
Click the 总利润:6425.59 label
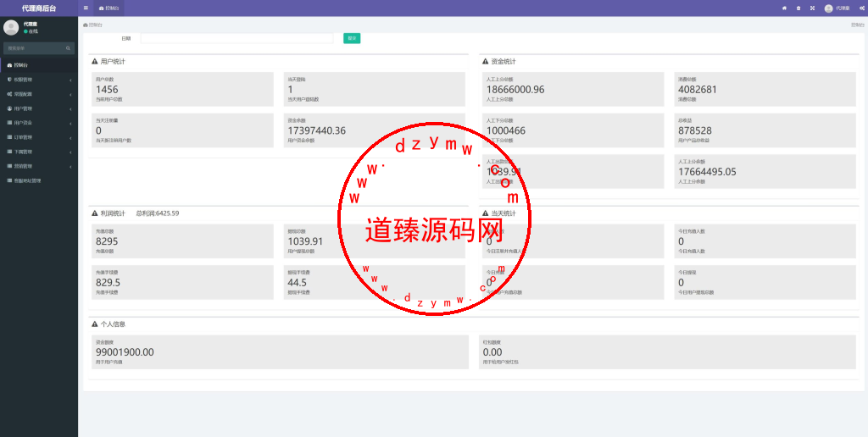157,213
